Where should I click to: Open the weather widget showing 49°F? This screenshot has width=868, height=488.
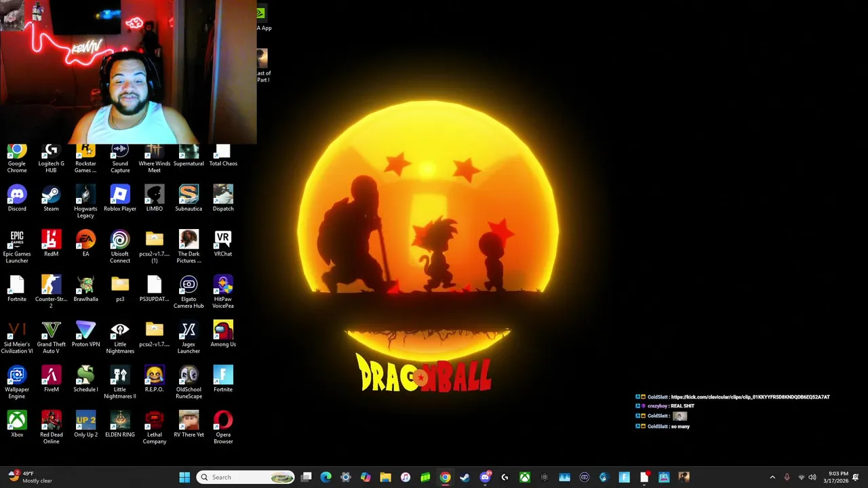[x=29, y=477]
